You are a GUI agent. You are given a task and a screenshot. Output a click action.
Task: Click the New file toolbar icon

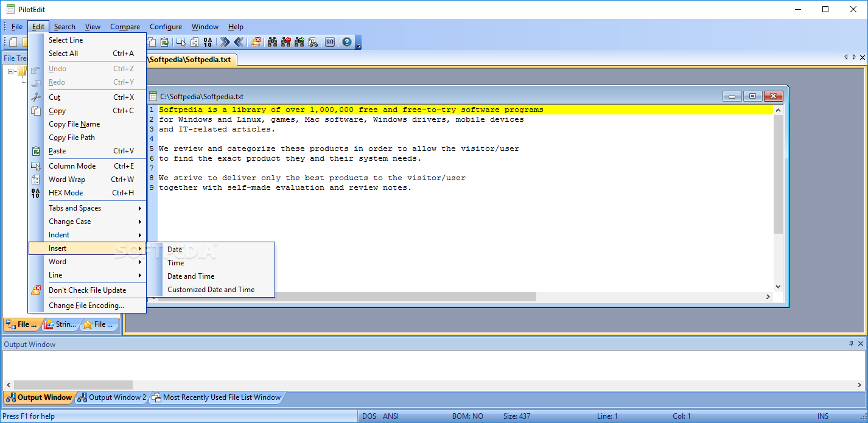(x=13, y=42)
